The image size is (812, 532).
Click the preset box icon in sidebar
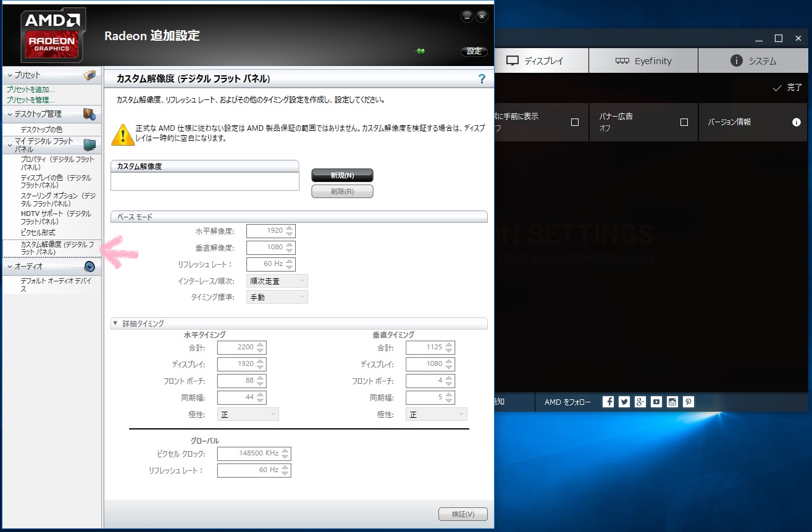90,75
